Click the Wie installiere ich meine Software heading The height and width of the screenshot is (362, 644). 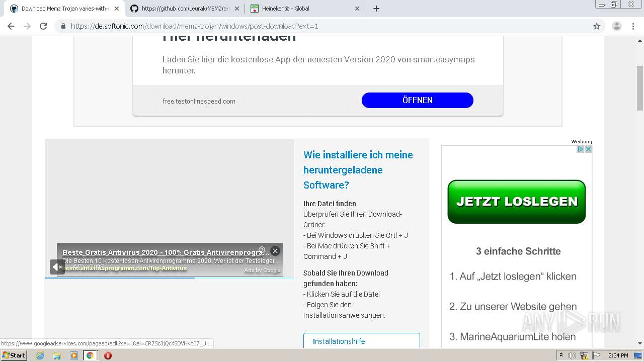pos(358,170)
